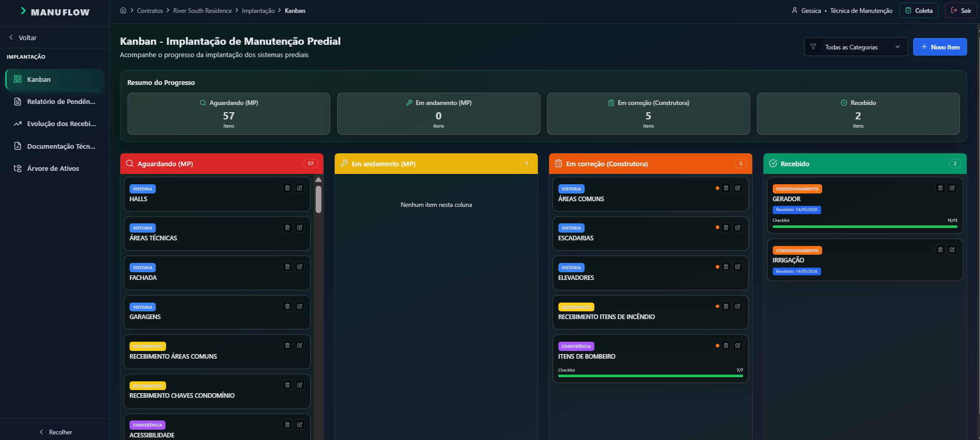Open Implantação breadcrumb link
This screenshot has height=440, width=980.
258,10
